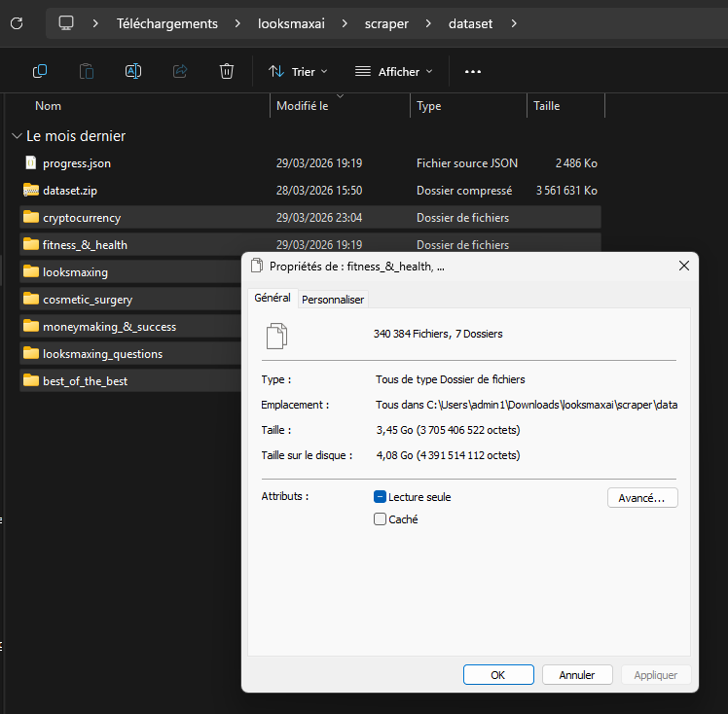Screen dimensions: 728x714
Task: Select the Général tab
Action: pyautogui.click(x=273, y=299)
